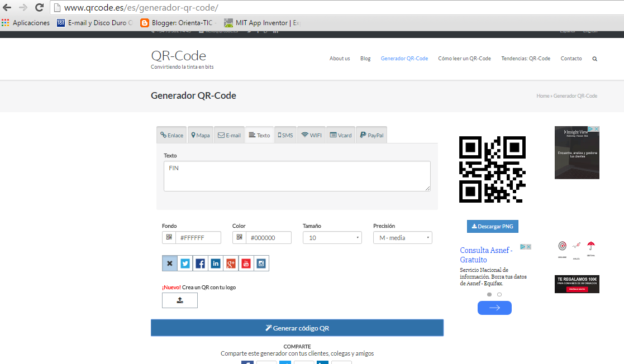Open Cómo leer un QR-Code menu item

(x=464, y=59)
